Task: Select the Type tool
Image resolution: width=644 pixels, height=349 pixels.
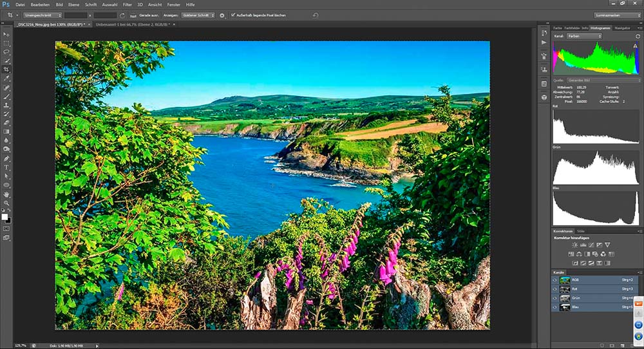Action: (x=6, y=167)
